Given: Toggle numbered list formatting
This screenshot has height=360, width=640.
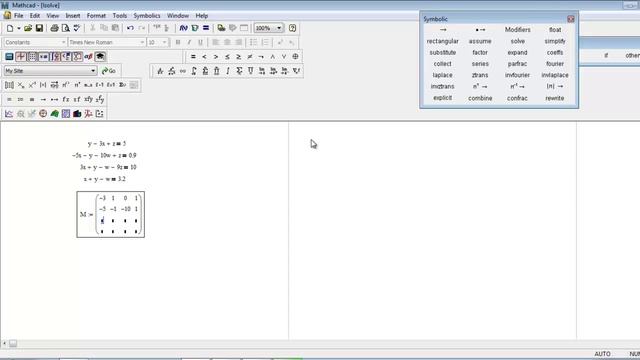Looking at the screenshot, I should (265, 42).
